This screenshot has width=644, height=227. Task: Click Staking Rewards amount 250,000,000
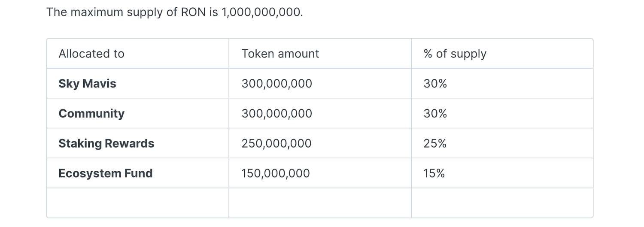[x=276, y=143]
